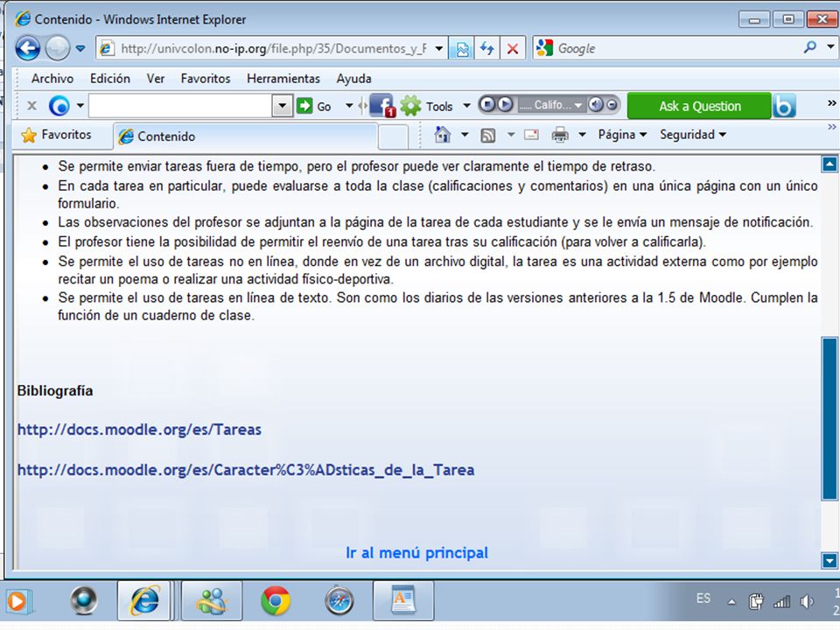Screen dimensions: 840x630
Task: Open the toolbar search combo dropdown
Action: [x=282, y=106]
